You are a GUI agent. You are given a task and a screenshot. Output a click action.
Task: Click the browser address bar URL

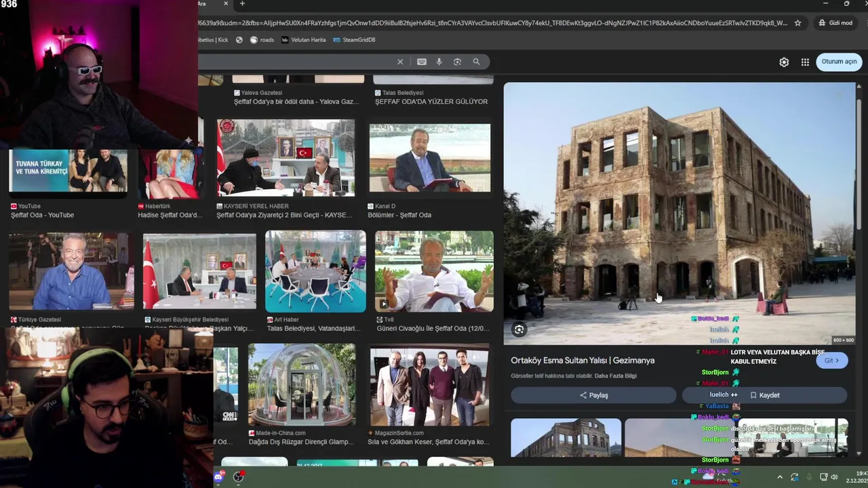click(x=492, y=22)
